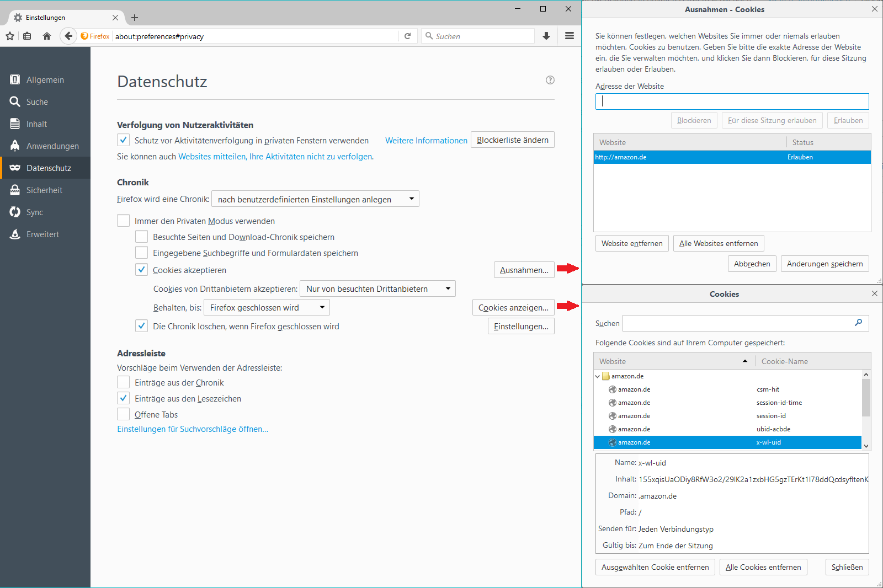
Task: Click the 'Ausnahmen...' button
Action: [524, 270]
